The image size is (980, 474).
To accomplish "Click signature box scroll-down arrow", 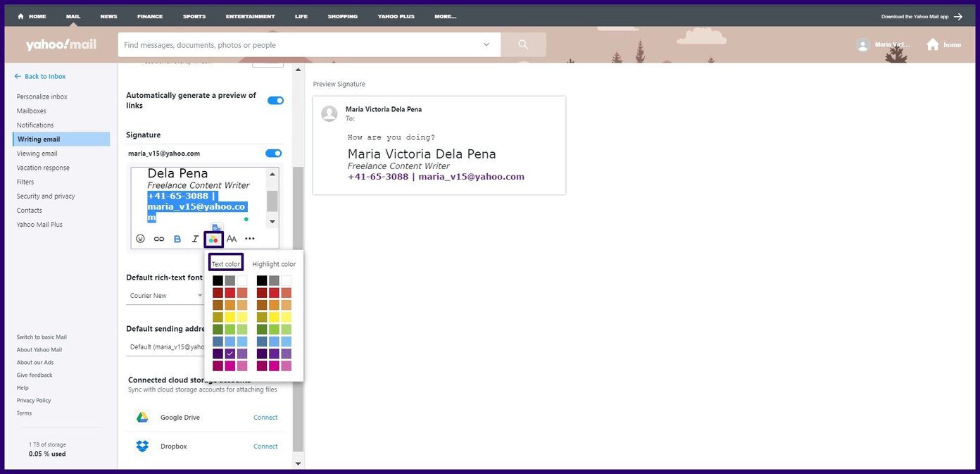I will click(272, 222).
